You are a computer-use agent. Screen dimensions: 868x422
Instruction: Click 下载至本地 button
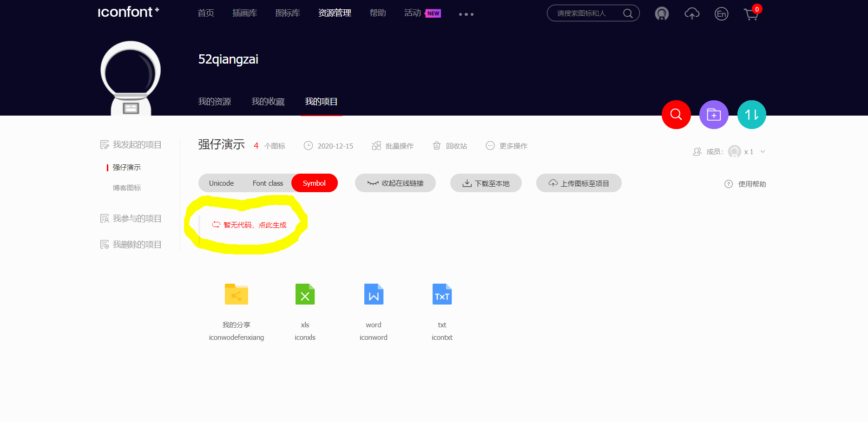pyautogui.click(x=486, y=183)
